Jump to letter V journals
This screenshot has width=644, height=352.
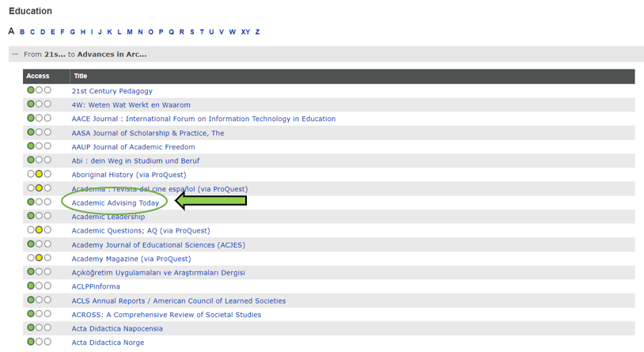point(222,32)
